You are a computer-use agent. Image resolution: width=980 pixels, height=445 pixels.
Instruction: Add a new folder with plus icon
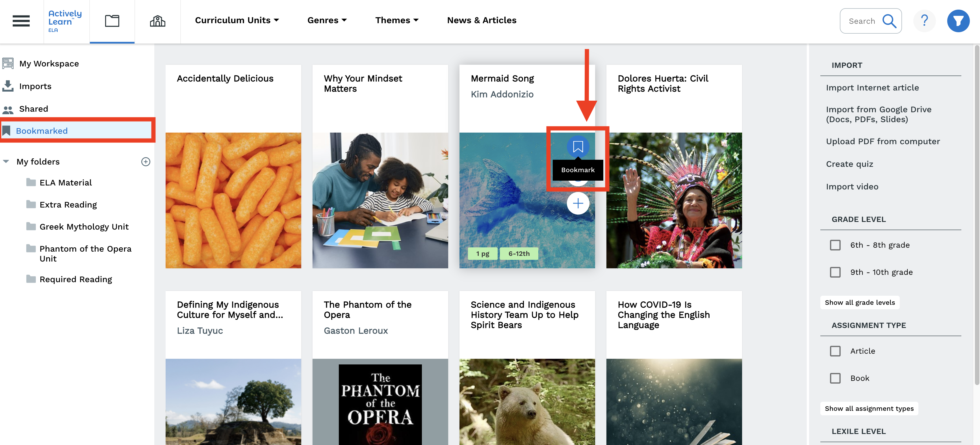[x=146, y=162]
